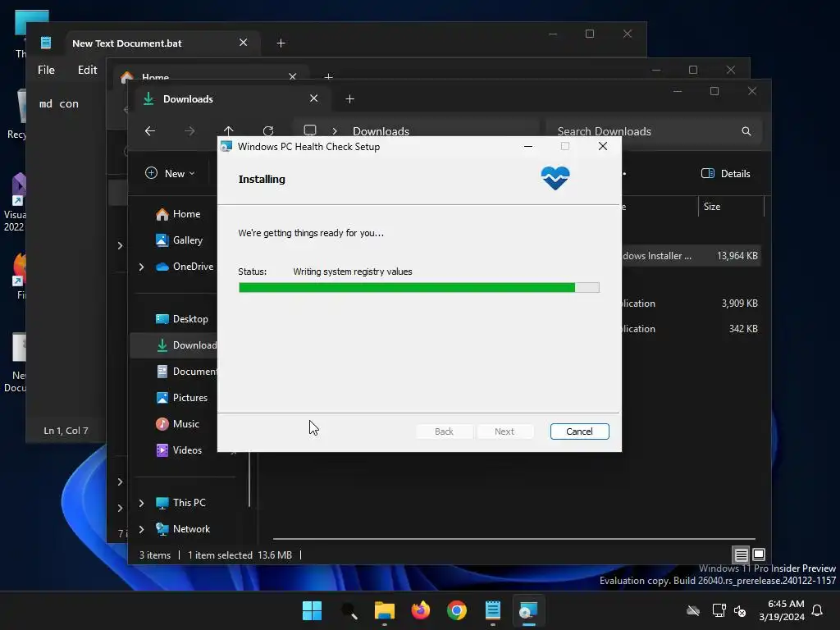The width and height of the screenshot is (840, 630).
Task: Expand the OneDrive tree node
Action: [141, 267]
